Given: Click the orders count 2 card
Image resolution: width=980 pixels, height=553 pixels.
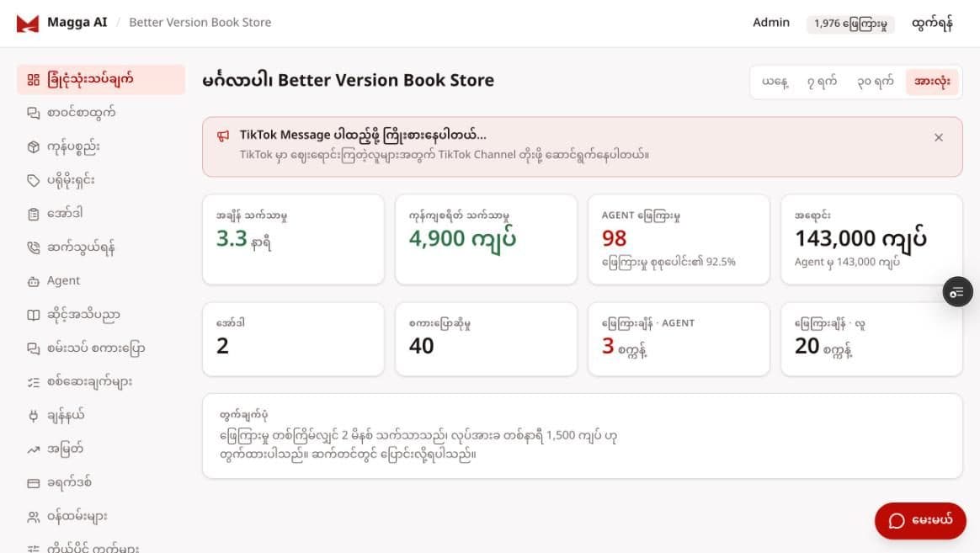Looking at the screenshot, I should [293, 339].
